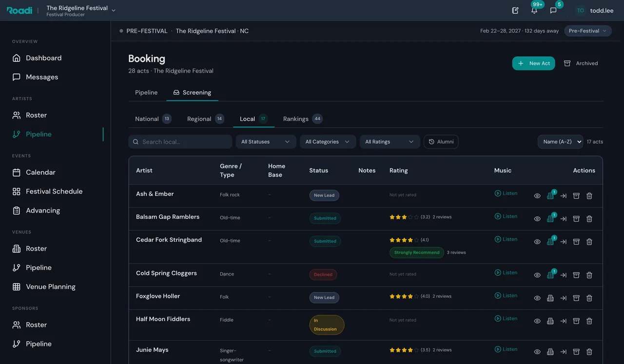Open Artists Roster in sidebar
The width and height of the screenshot is (624, 364).
[x=55, y=115]
